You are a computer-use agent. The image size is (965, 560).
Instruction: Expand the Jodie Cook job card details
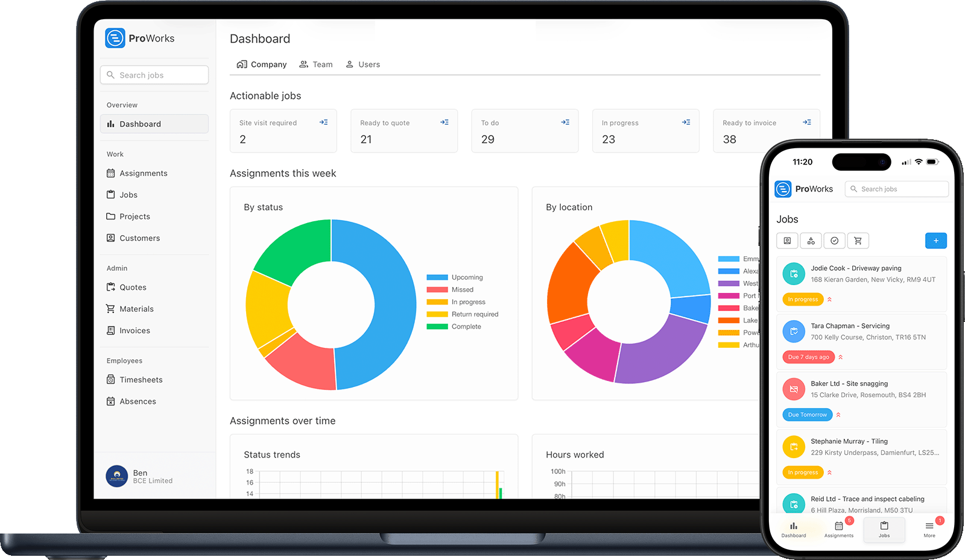[829, 299]
